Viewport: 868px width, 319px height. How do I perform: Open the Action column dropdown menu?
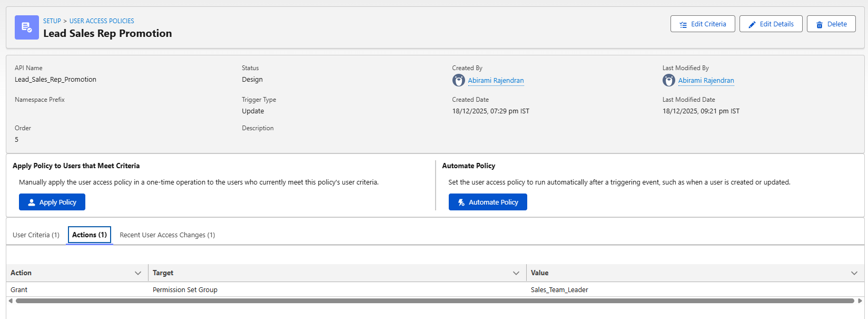pyautogui.click(x=138, y=273)
